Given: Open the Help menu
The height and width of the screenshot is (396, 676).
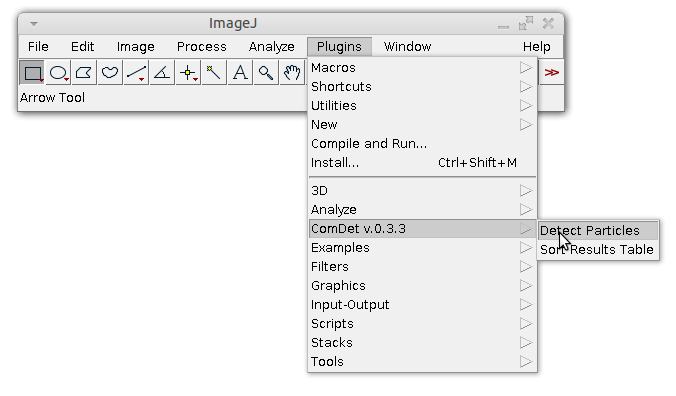Looking at the screenshot, I should pos(536,47).
